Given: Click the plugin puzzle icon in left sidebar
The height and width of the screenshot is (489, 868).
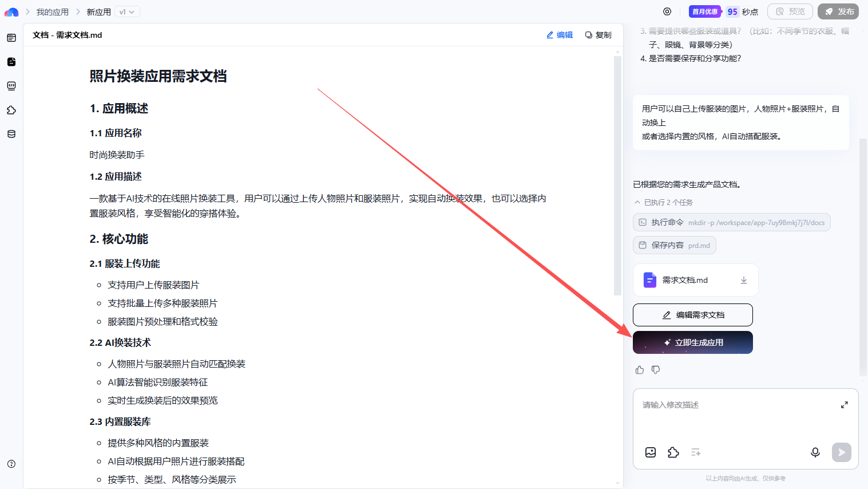Looking at the screenshot, I should (11, 110).
